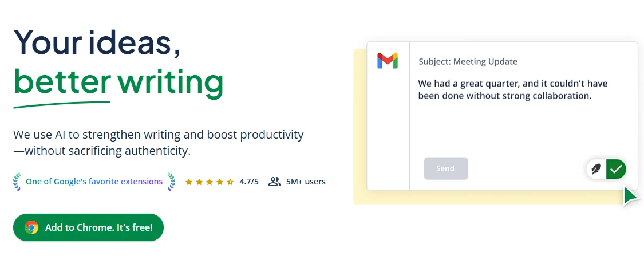Open "One of Google's favorite extensions" link

[x=94, y=182]
